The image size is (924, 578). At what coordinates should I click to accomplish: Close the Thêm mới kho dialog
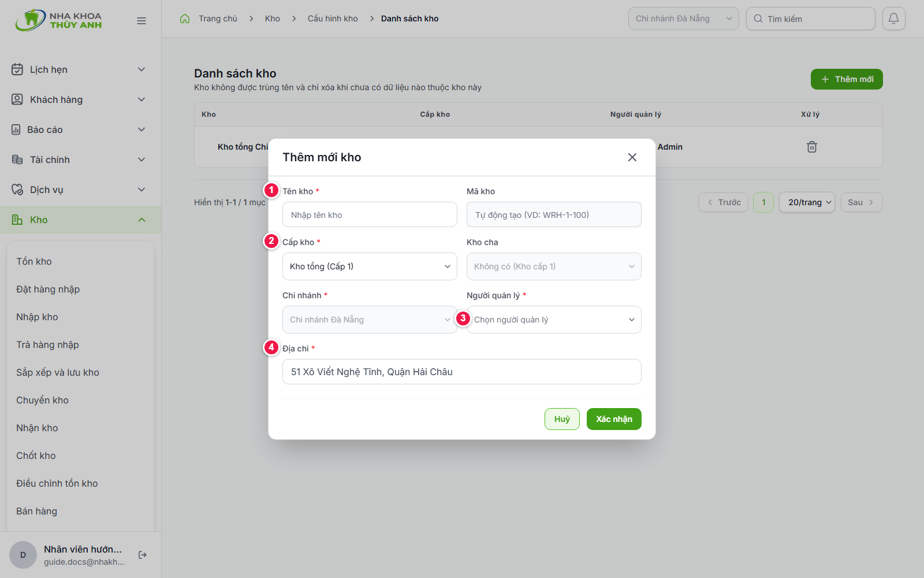(632, 157)
